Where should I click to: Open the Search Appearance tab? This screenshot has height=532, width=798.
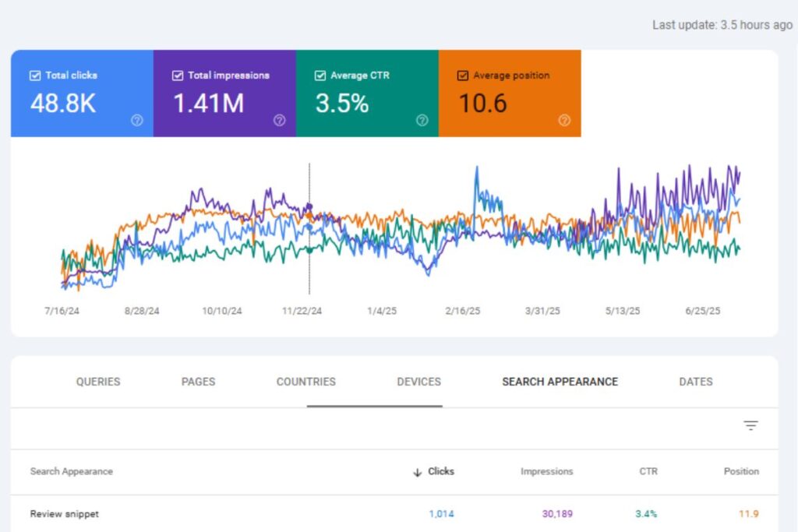[x=560, y=382]
